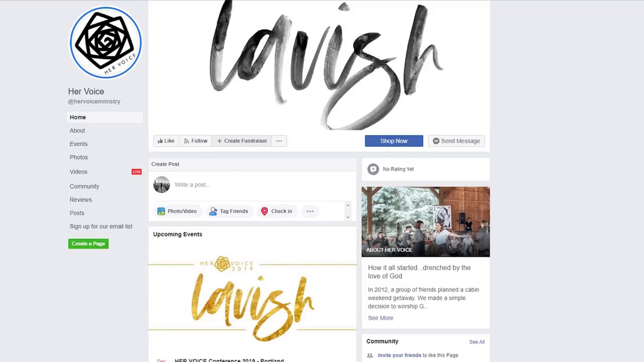Click the Follow feed icon button

click(x=196, y=141)
